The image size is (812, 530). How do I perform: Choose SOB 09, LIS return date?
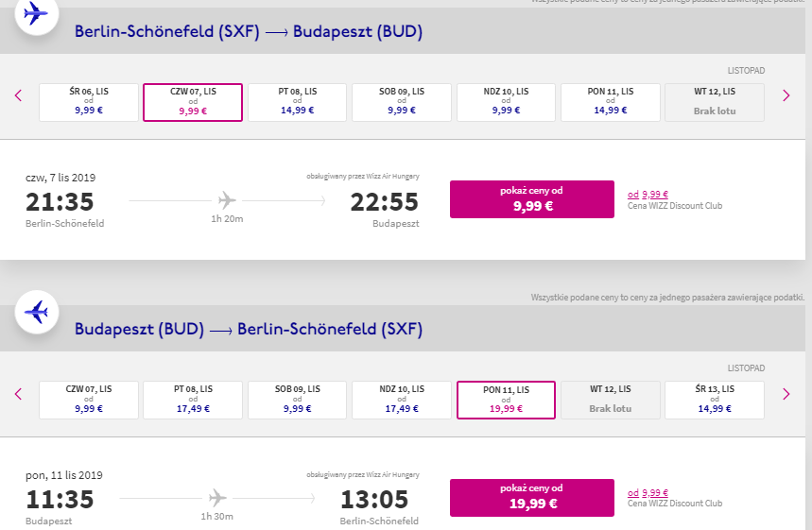tap(297, 400)
